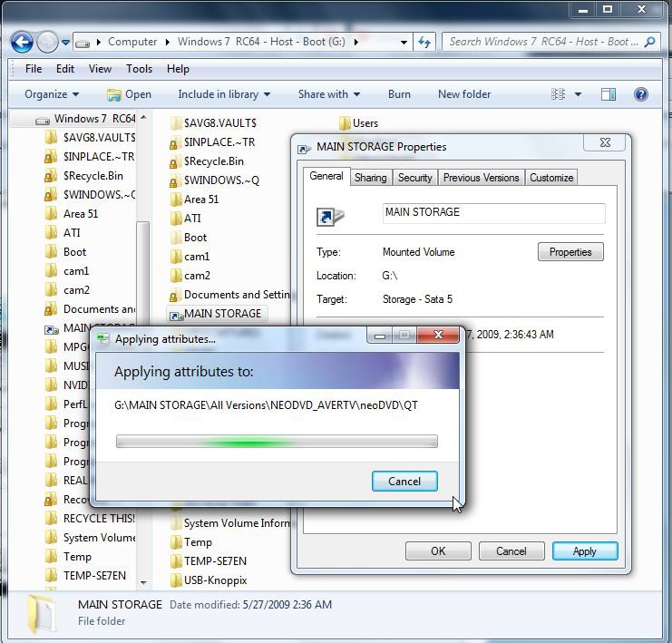Click the Temp folder icon in file list

[x=176, y=542]
